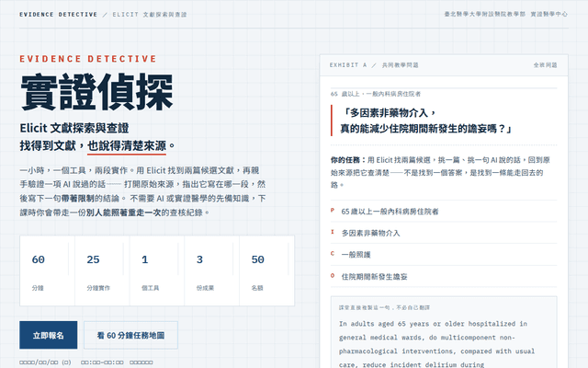This screenshot has width=588, height=368.
Task: Select the 1 個工具 stat card
Action: tap(157, 270)
